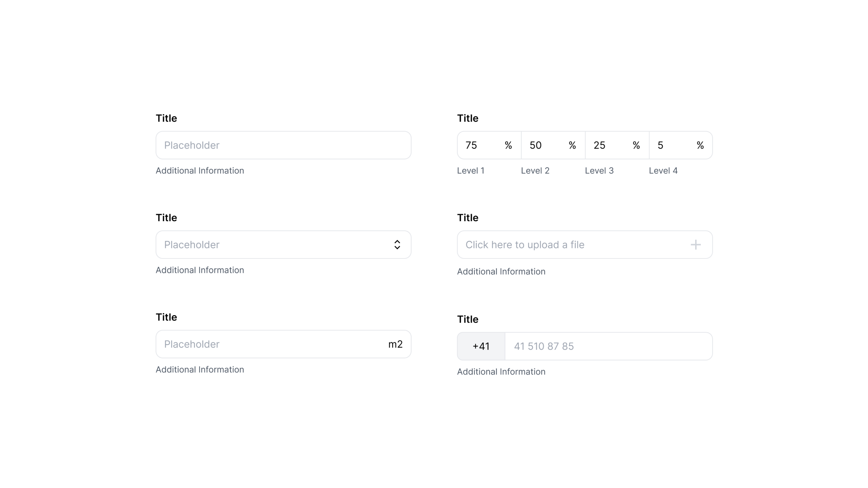
Task: Click the m2 unit suffix
Action: click(x=395, y=344)
